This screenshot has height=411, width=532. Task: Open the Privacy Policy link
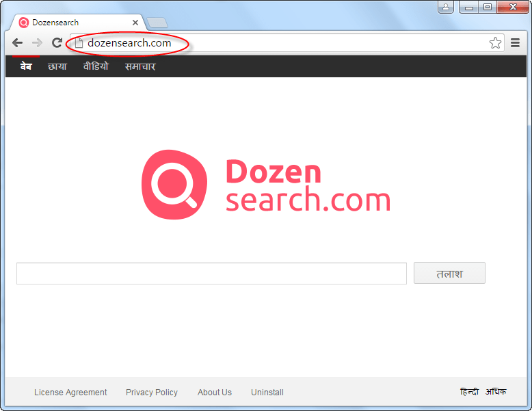152,393
